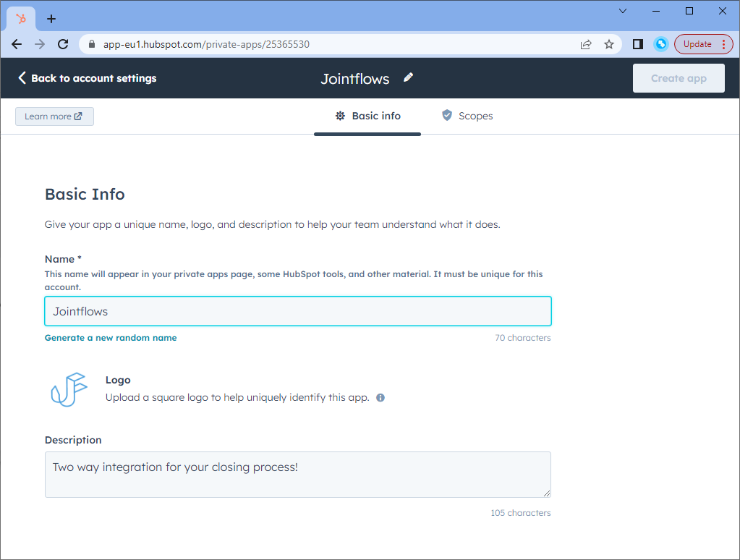Go back using the browser back arrow
Screen dimensions: 740x560
click(17, 44)
